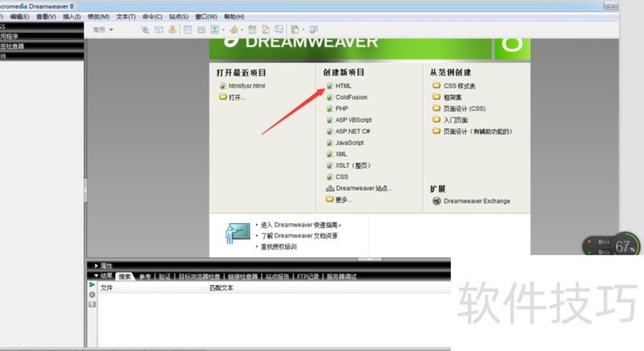Open the 修改(M) menu
Image resolution: width=644 pixels, height=351 pixels.
(98, 16)
